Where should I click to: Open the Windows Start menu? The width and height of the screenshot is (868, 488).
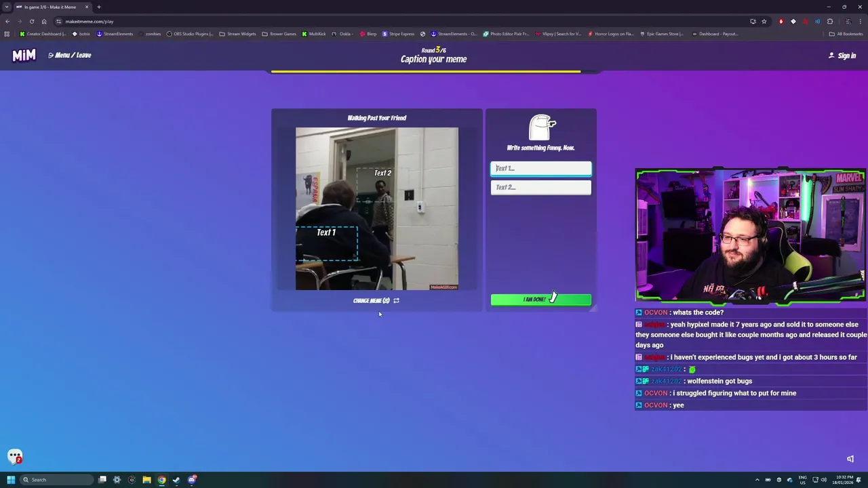tap(10, 480)
